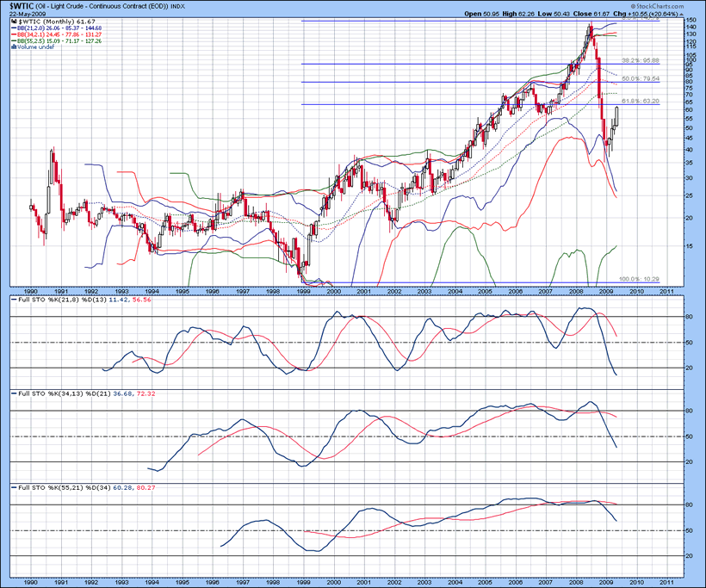Viewport: 706px width, 588px height.
Task: Click the 50.0%: 79.54 Fibonacci level label
Action: click(x=639, y=78)
